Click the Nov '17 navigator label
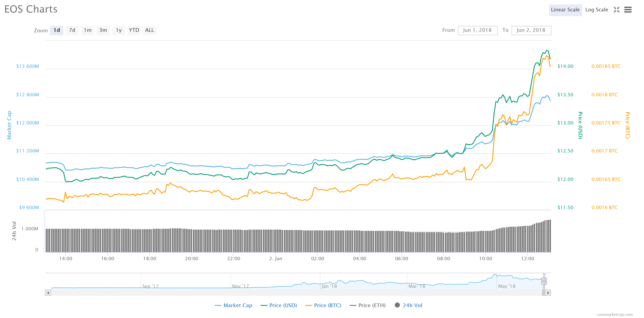 (x=240, y=286)
